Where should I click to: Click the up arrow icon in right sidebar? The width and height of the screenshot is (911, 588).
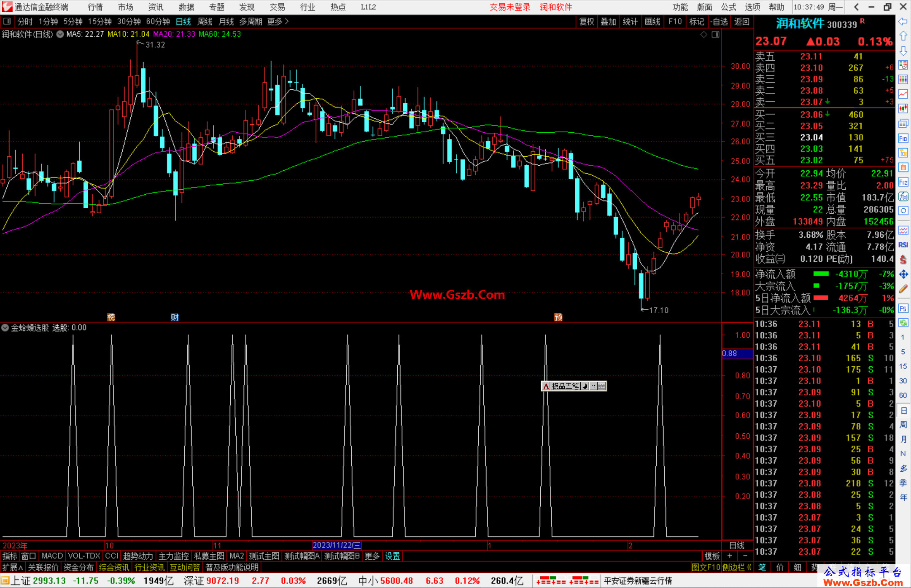903,36
